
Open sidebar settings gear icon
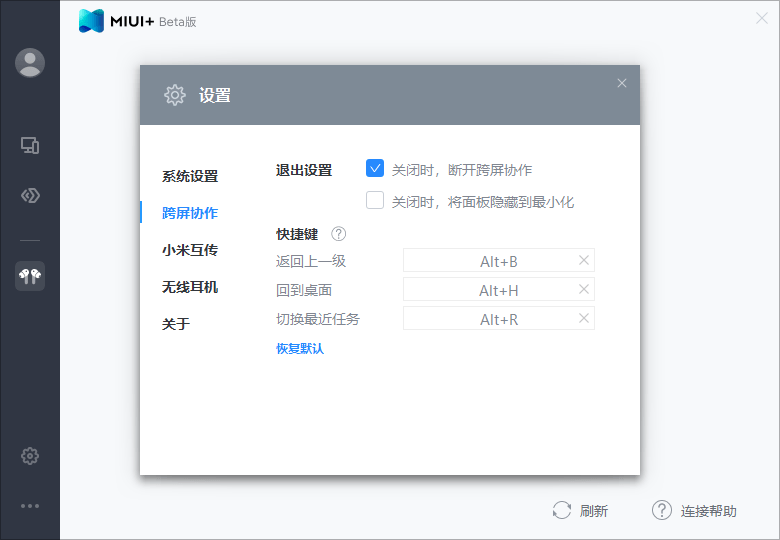30,456
